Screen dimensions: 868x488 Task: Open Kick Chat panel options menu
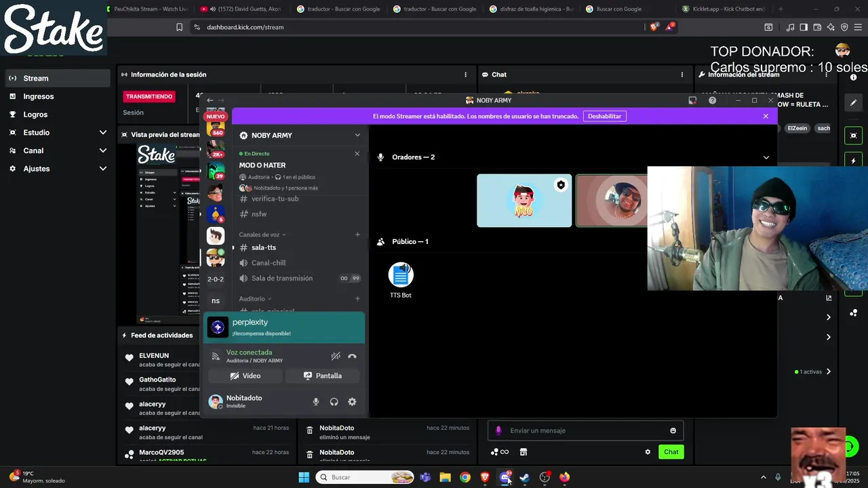coord(682,75)
